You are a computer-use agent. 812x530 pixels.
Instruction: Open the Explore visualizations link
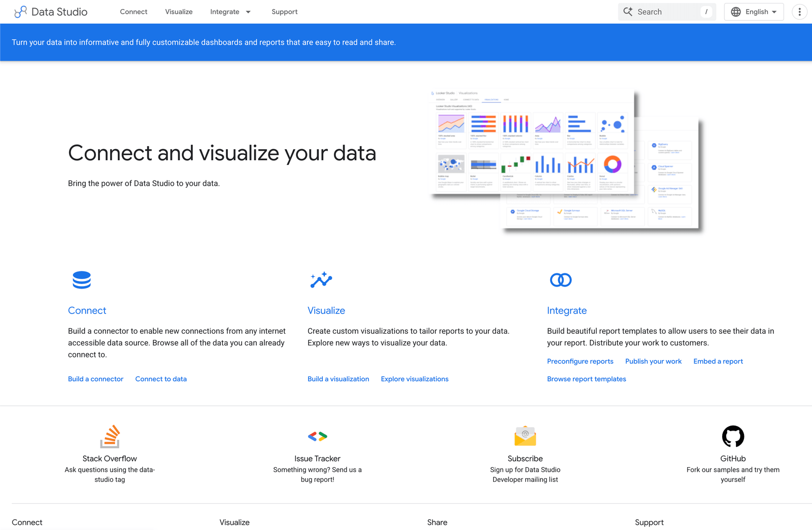point(415,379)
